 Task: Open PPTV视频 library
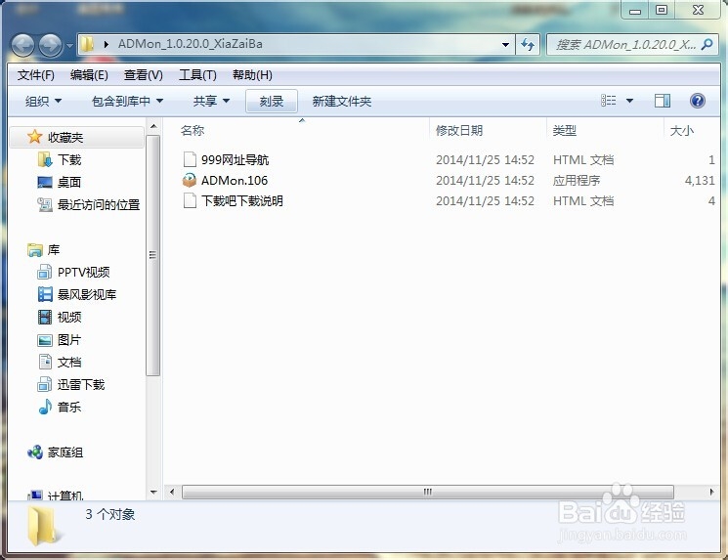(x=84, y=272)
